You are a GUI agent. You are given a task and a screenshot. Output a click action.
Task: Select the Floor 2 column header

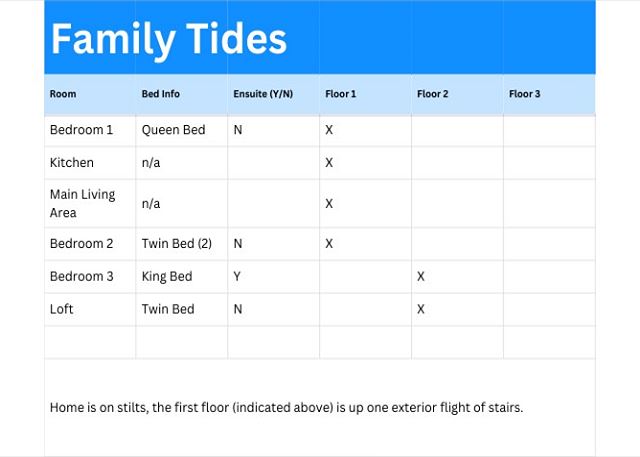pyautogui.click(x=433, y=94)
